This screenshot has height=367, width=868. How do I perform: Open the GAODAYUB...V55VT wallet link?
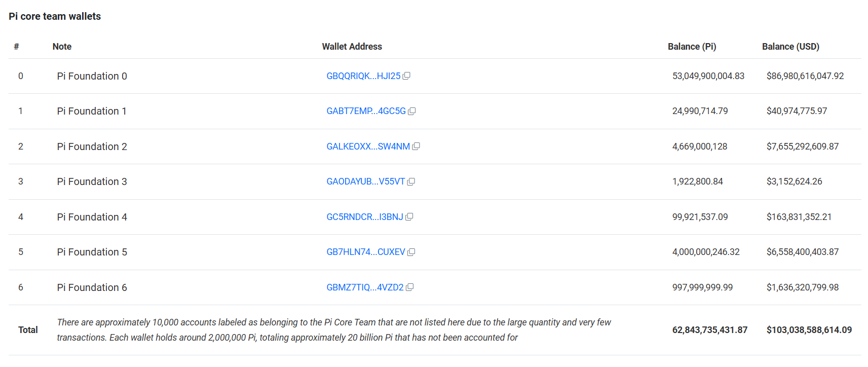365,181
